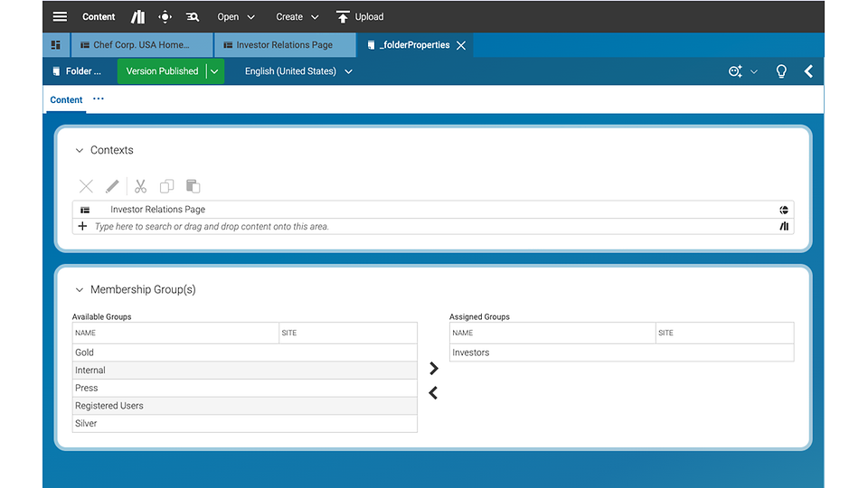This screenshot has width=868, height=488.
Task: Open the hamburger main menu
Action: 60,16
